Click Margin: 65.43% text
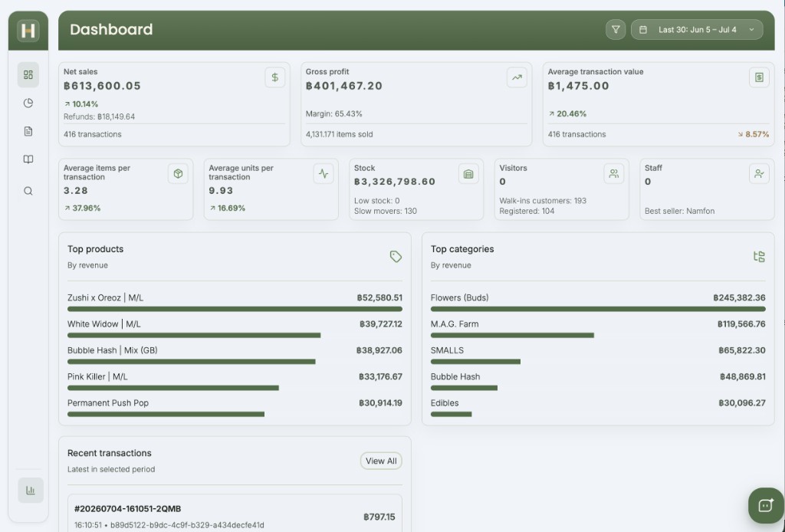This screenshot has height=532, width=785. pos(334,113)
